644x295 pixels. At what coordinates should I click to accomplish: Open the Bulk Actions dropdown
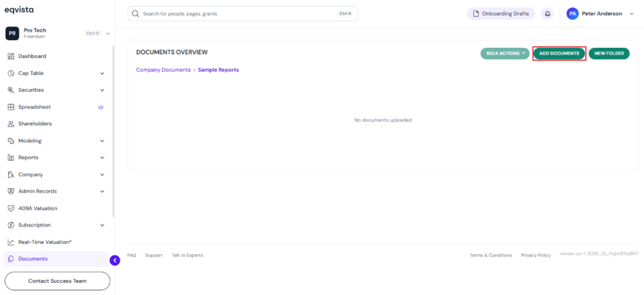tap(505, 53)
